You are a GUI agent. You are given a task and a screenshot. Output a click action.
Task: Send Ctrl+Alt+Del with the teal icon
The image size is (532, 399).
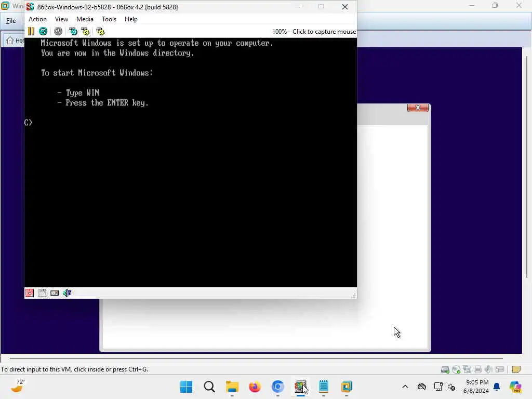(73, 31)
